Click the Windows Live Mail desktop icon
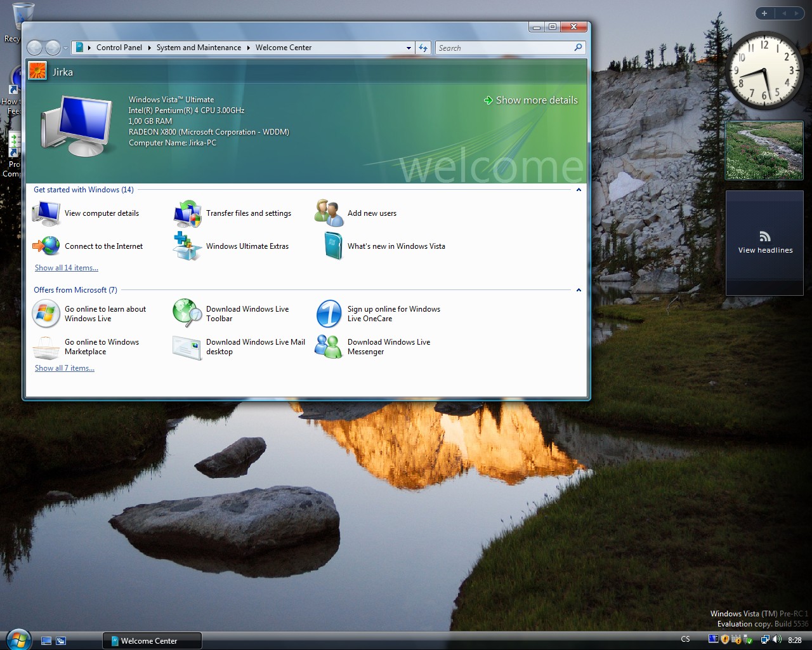 click(187, 347)
